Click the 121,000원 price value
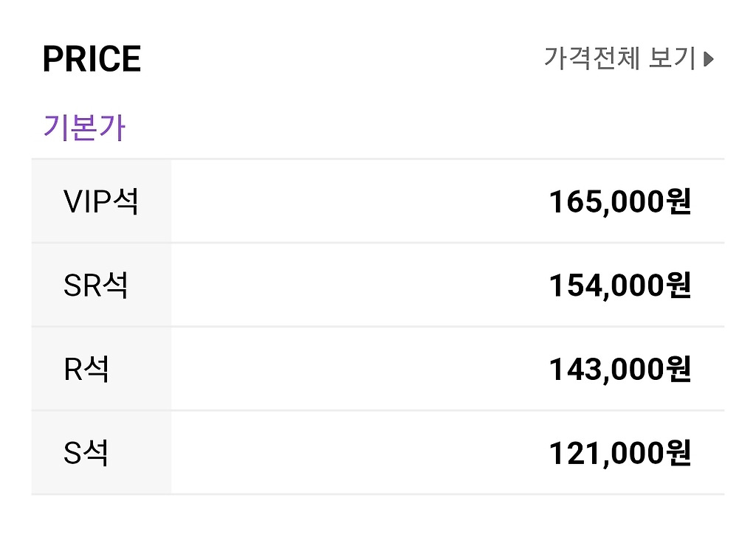756x540 pixels. (x=619, y=454)
